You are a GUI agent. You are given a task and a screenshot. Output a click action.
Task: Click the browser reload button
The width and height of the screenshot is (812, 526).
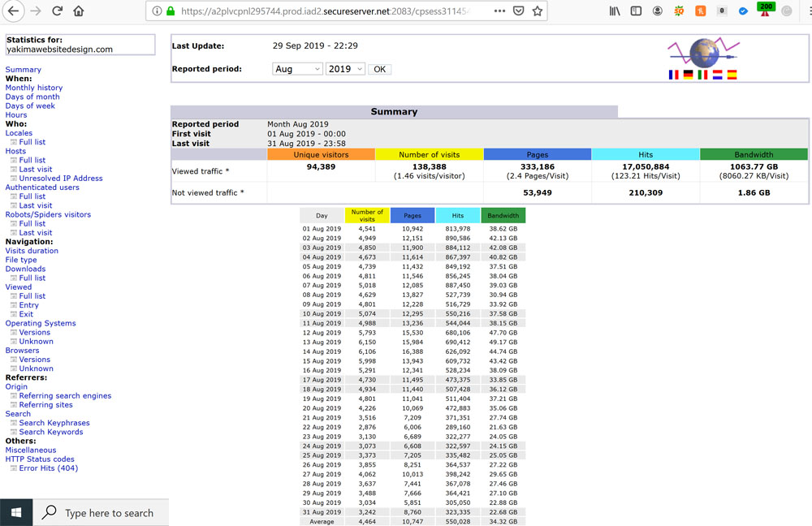click(x=57, y=11)
